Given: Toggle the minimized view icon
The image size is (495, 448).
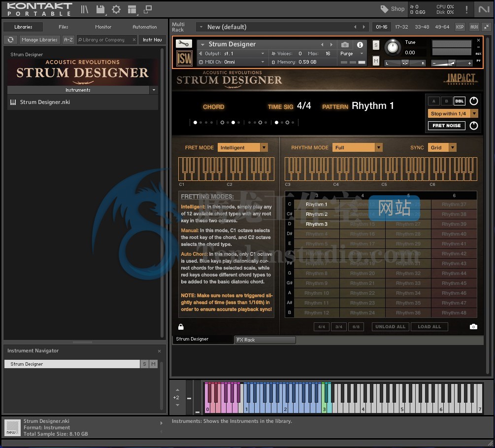Looking at the screenshot, I should (147, 9).
